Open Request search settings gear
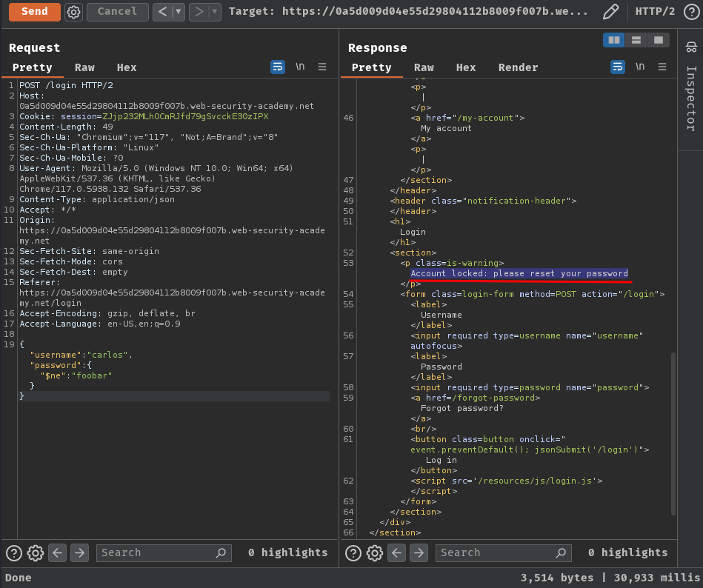703x588 pixels. 36,553
